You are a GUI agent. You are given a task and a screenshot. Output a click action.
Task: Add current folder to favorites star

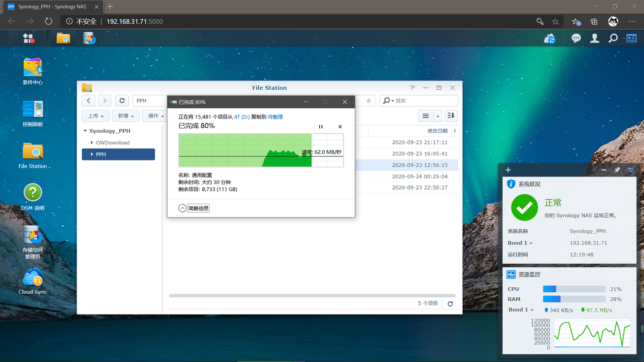pyautogui.click(x=369, y=101)
